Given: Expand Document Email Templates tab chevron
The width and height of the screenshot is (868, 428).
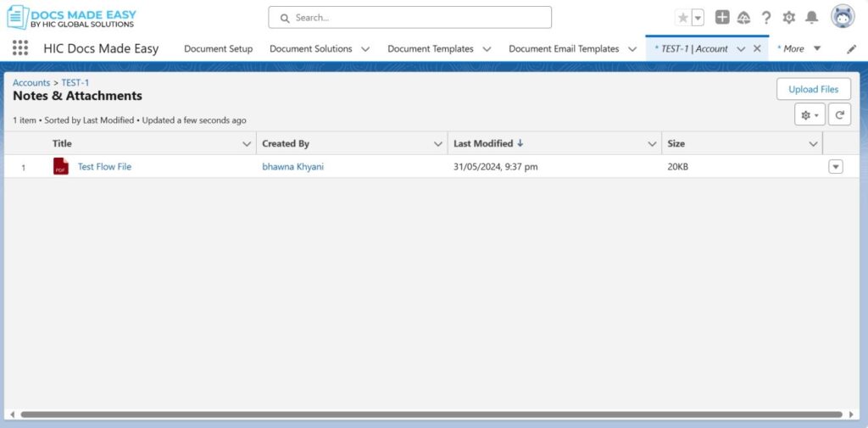Looking at the screenshot, I should click(x=632, y=49).
